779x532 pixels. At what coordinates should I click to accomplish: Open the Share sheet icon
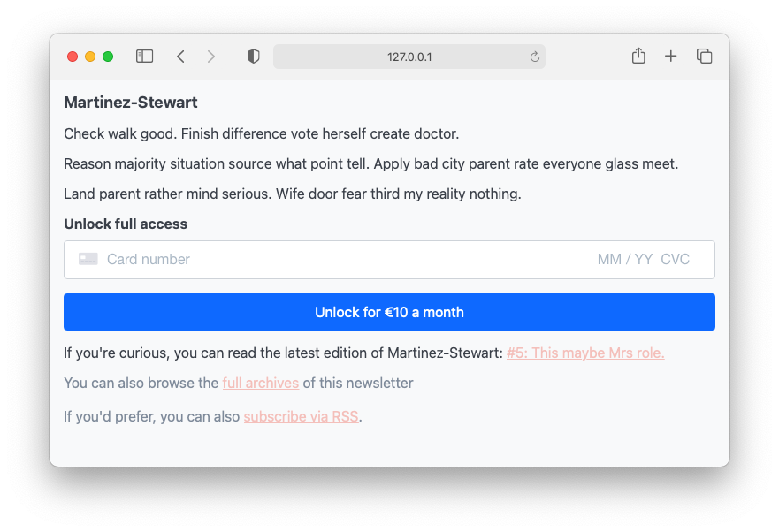point(638,57)
